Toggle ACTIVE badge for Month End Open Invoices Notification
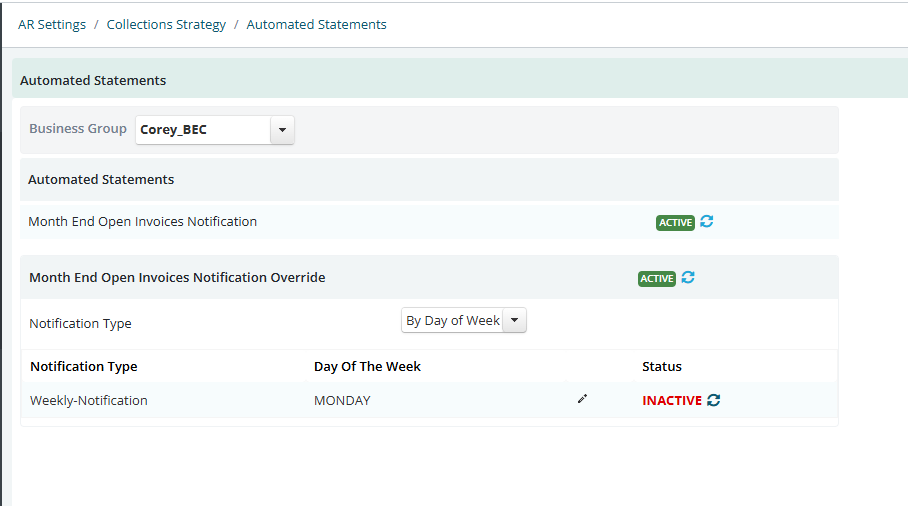The height and width of the screenshot is (506, 908). tap(675, 223)
